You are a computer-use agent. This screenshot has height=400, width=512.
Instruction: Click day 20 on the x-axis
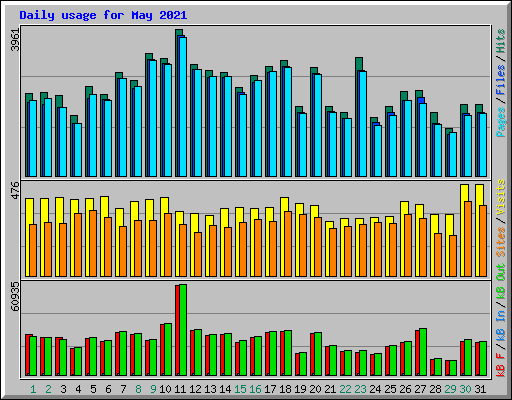(315, 389)
